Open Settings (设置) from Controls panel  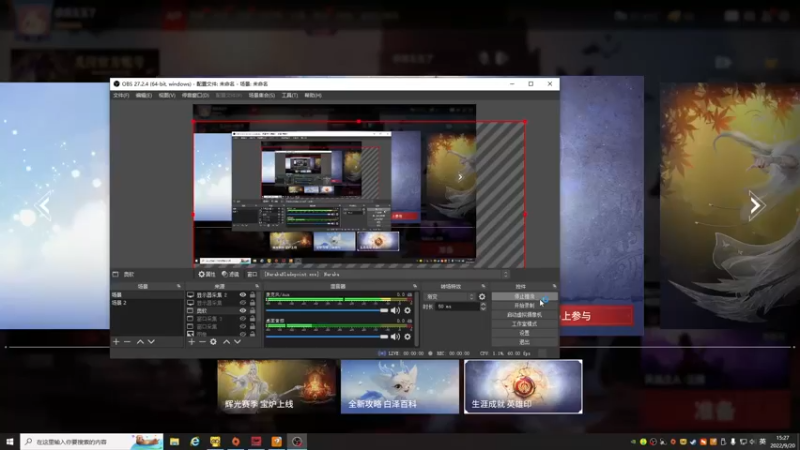point(524,333)
